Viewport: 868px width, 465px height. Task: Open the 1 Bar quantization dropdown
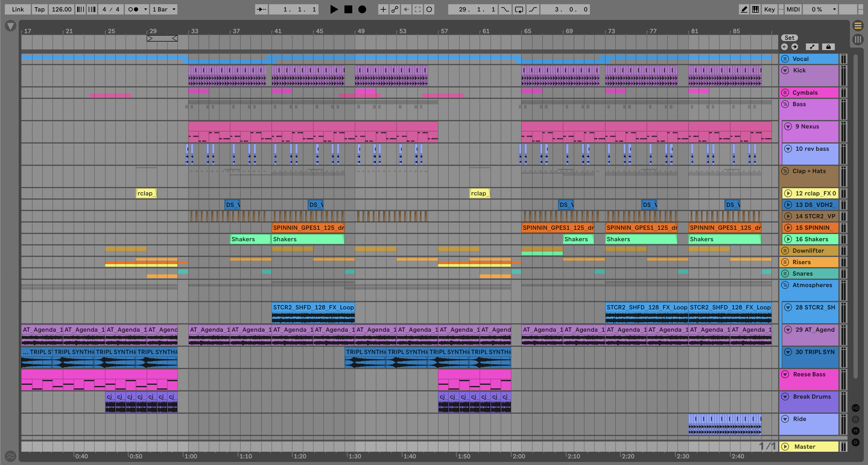pyautogui.click(x=164, y=9)
